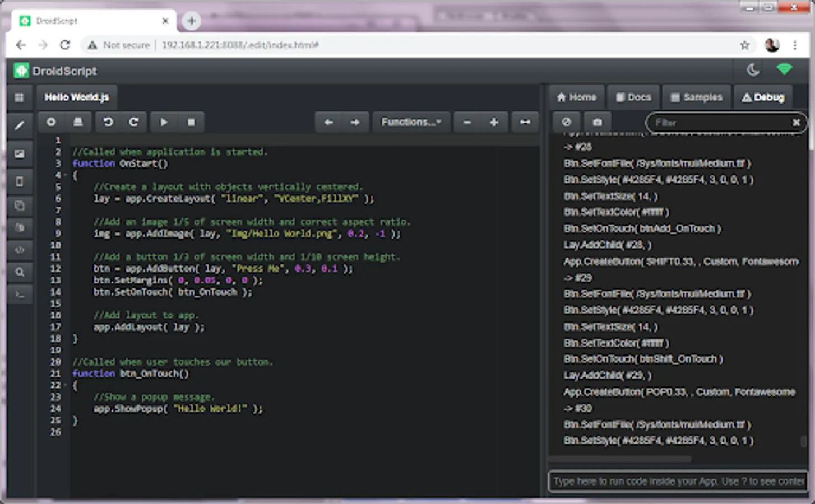Open the image assets icon in sidebar
This screenshot has width=815, height=504.
tap(20, 153)
